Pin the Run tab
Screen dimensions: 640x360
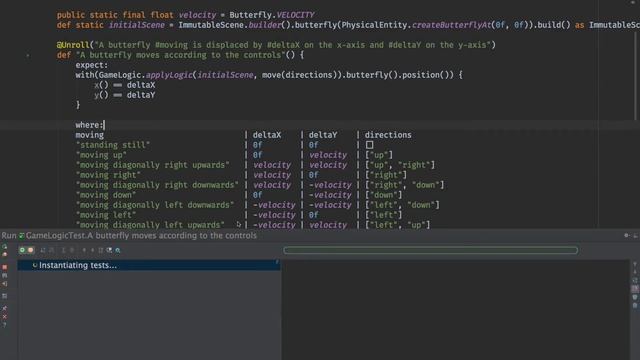[x=4, y=308]
